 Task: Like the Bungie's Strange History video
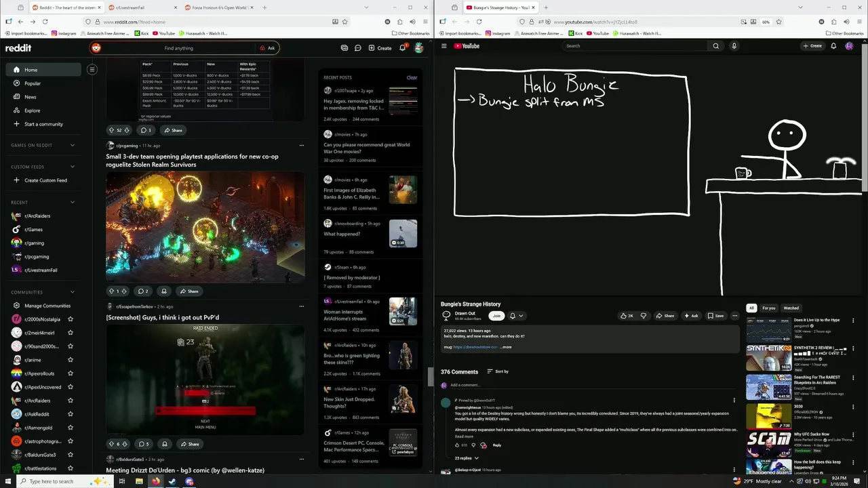point(627,316)
